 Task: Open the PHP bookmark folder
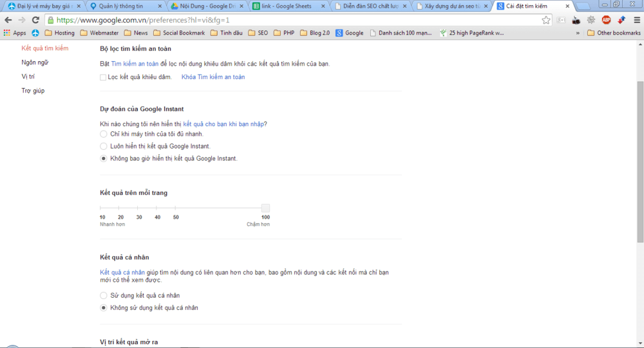point(284,33)
